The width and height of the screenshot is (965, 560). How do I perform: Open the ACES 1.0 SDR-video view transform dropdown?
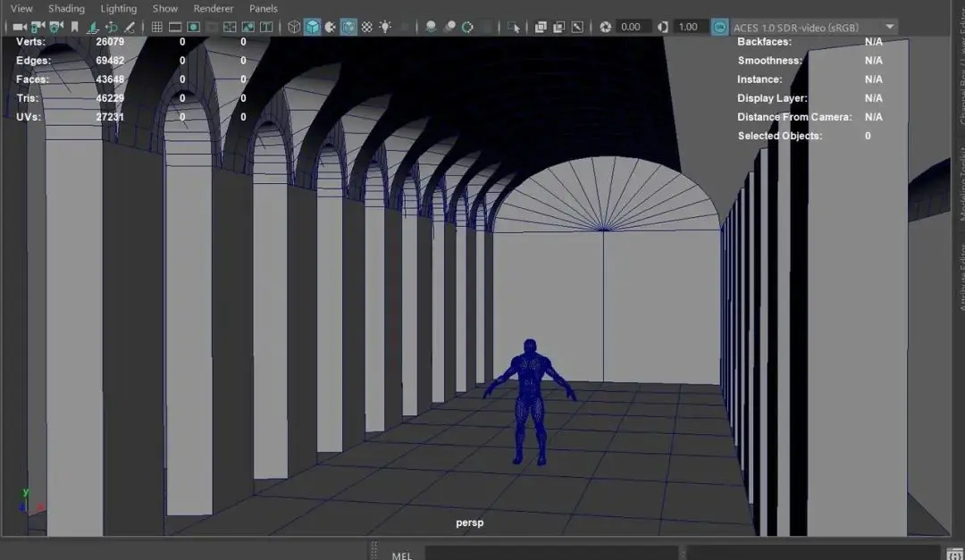click(814, 27)
